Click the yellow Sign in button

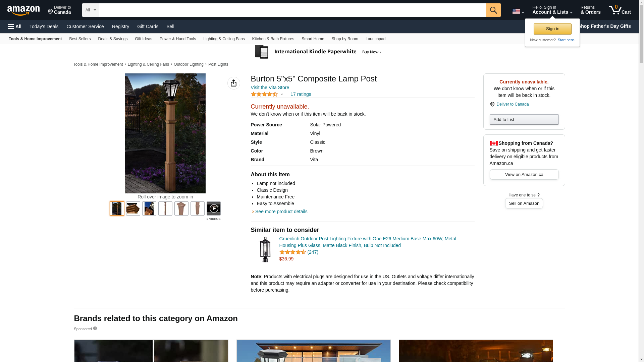(x=552, y=29)
